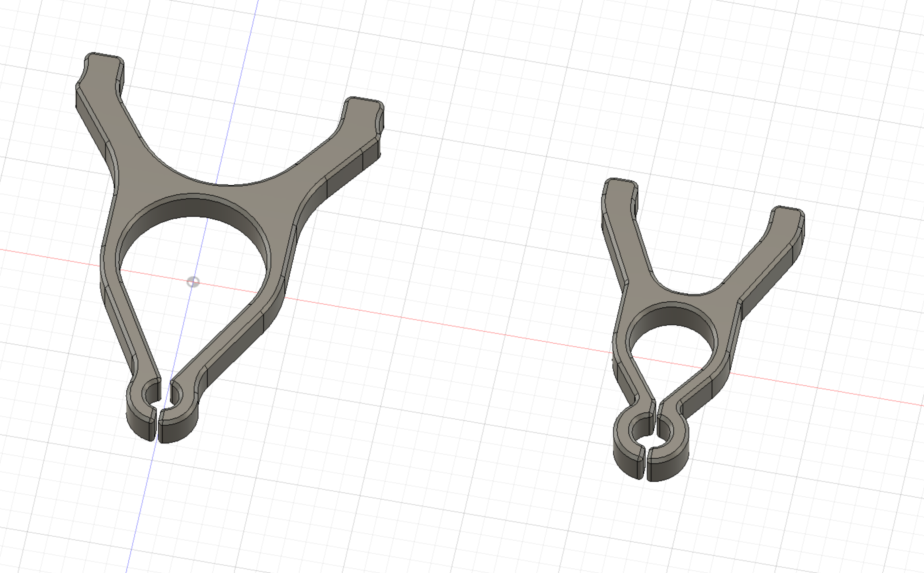Select the origin point marker

(x=193, y=282)
